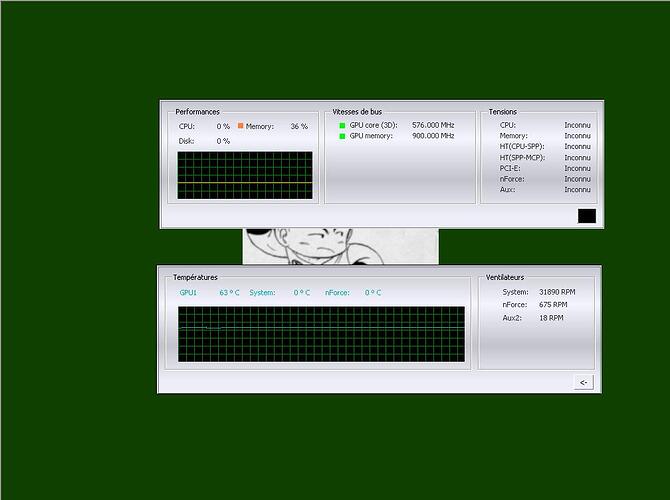Click the green GPU core (3D) indicator
670x500 pixels.
click(x=342, y=125)
